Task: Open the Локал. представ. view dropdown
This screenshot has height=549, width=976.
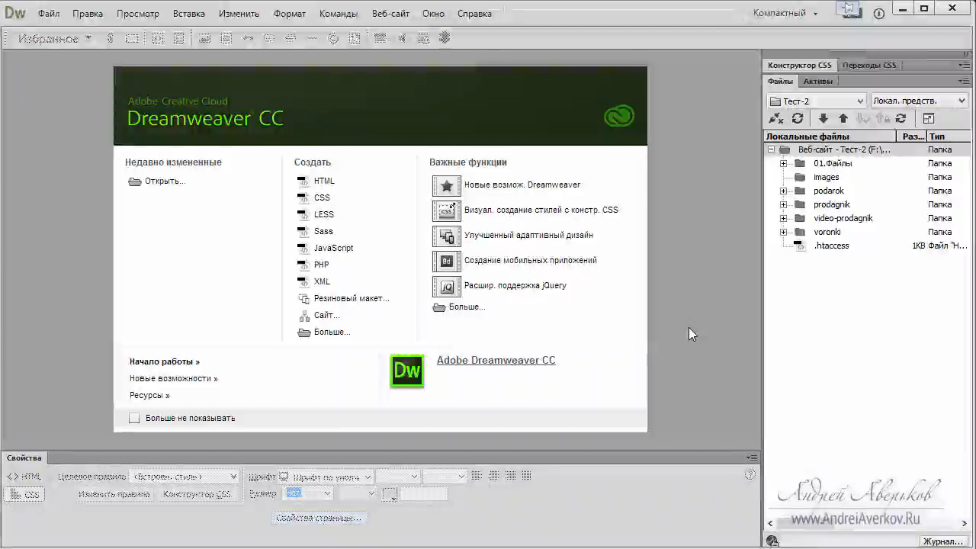Action: (x=919, y=101)
